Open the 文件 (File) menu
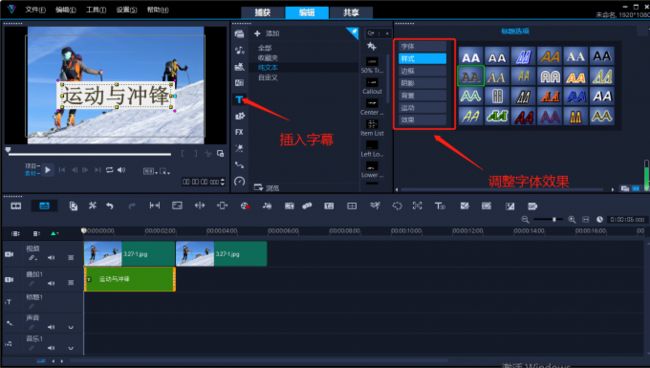 coord(35,10)
